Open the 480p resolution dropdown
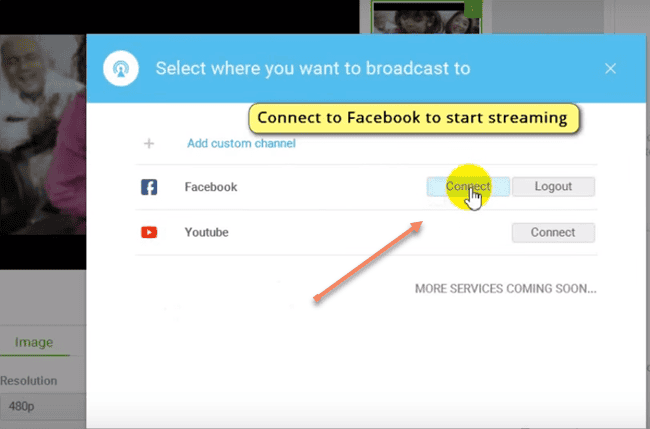 [x=43, y=406]
